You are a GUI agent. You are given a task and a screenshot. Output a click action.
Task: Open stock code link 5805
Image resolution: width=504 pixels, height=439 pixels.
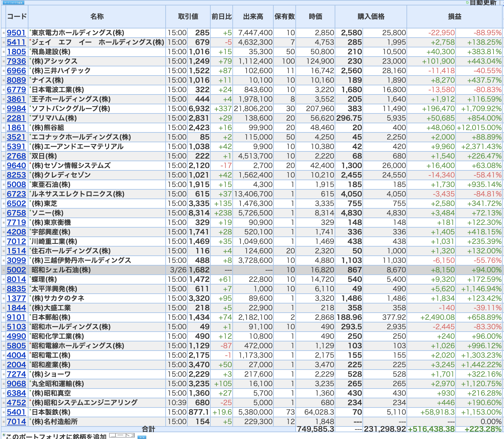click(16, 346)
